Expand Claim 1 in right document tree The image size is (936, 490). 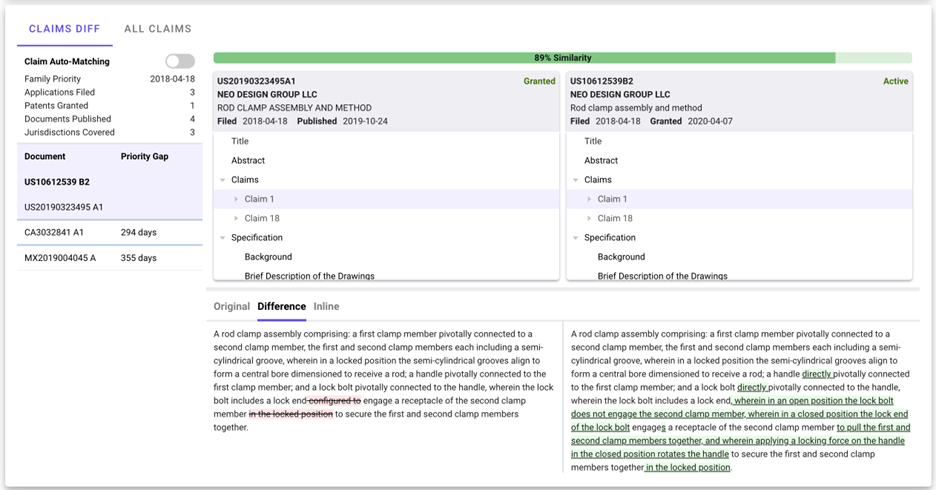pyautogui.click(x=589, y=199)
